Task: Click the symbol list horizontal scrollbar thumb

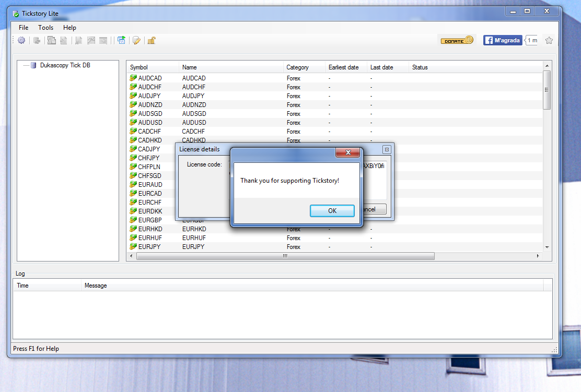Action: point(285,256)
